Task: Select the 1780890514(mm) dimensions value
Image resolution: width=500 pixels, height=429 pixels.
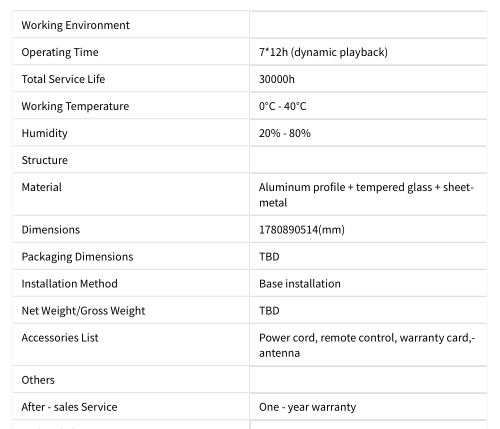Action: (x=302, y=230)
